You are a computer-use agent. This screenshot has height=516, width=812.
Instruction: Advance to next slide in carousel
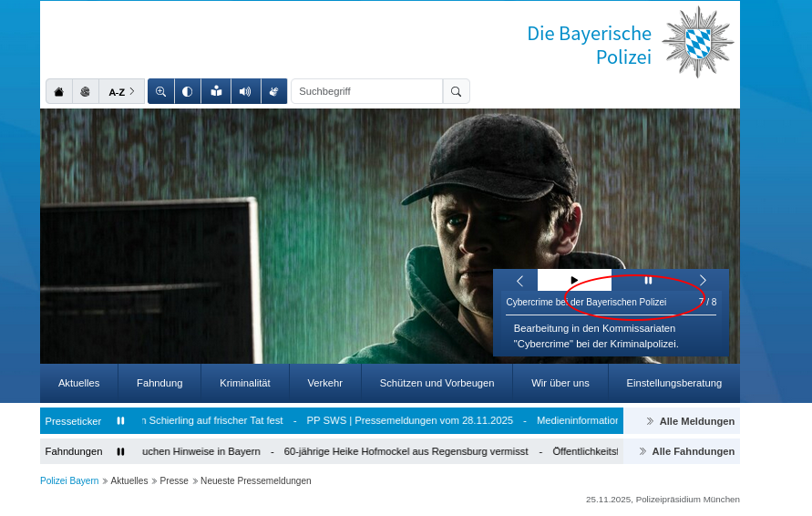click(703, 280)
